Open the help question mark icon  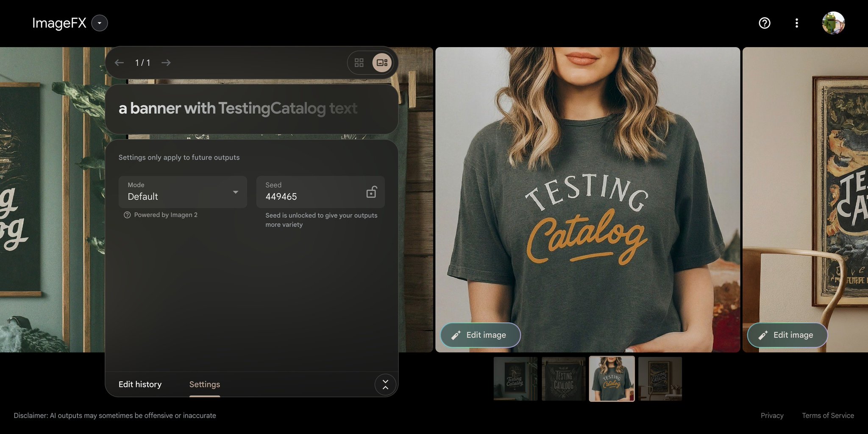[x=765, y=23]
